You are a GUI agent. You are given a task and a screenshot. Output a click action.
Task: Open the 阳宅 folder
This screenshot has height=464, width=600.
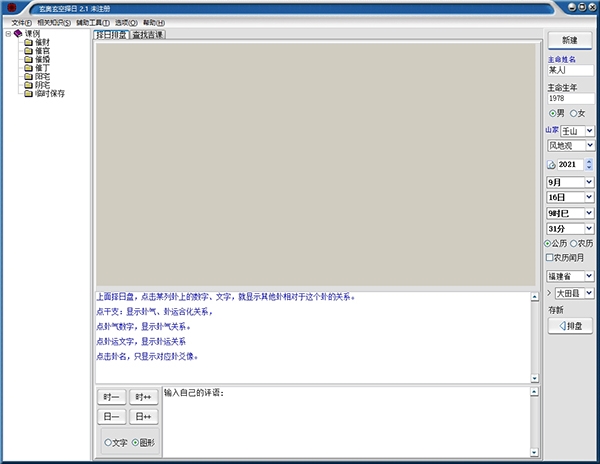[x=41, y=77]
